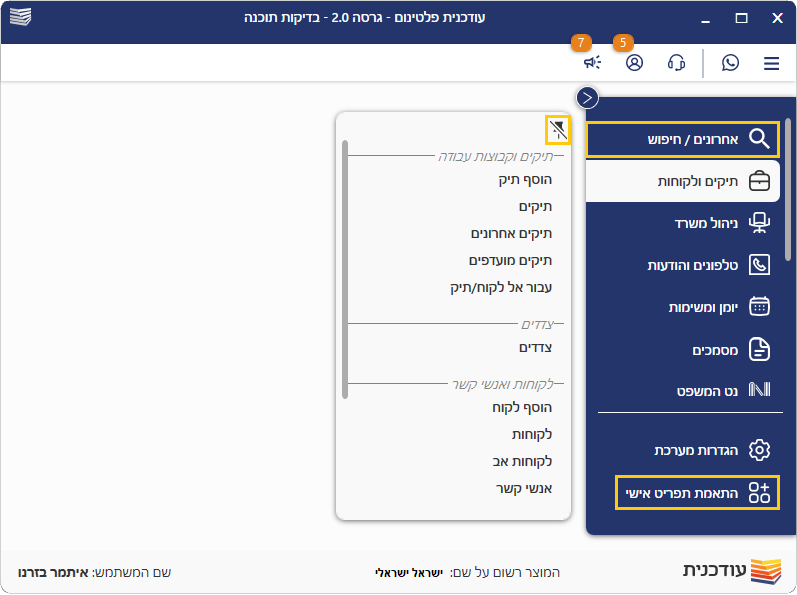Viewport: 797px width, 595px height.
Task: Click the WhatsApp icon in top toolbar
Action: [731, 63]
